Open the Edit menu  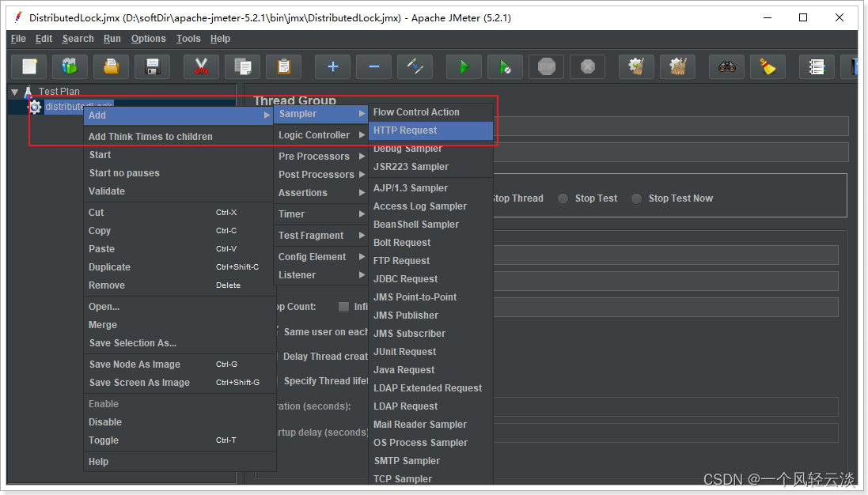pyautogui.click(x=44, y=39)
